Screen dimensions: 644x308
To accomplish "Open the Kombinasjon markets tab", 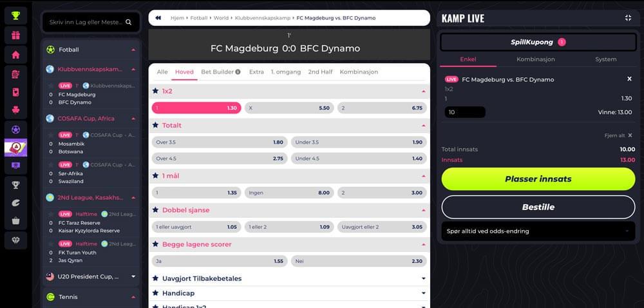I will tap(359, 72).
